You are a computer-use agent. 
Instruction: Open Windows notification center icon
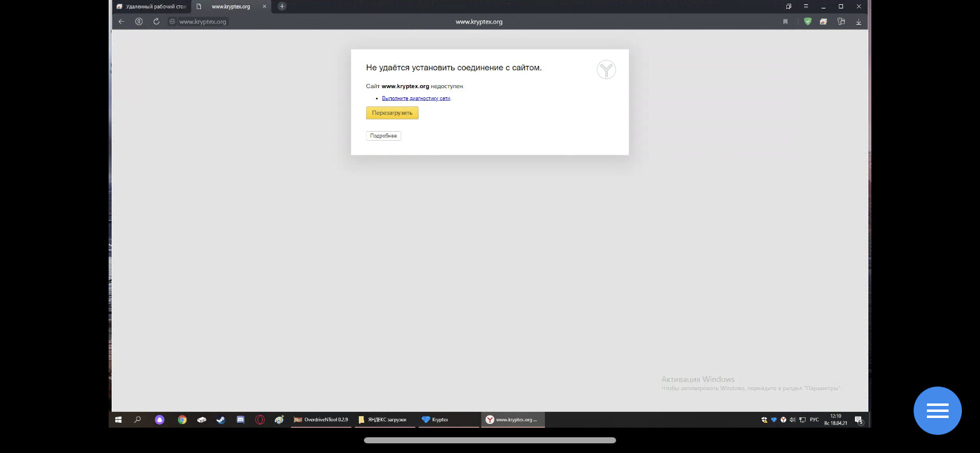(859, 420)
